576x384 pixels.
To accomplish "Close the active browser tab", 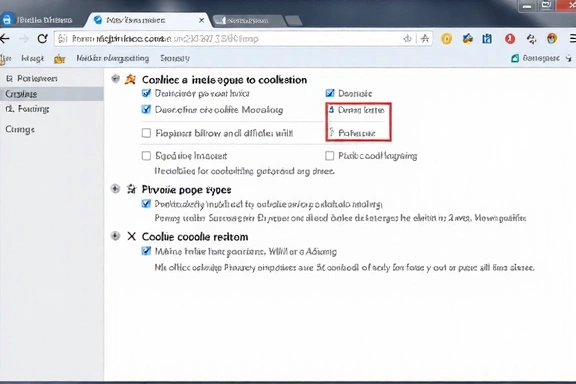I will (201, 20).
